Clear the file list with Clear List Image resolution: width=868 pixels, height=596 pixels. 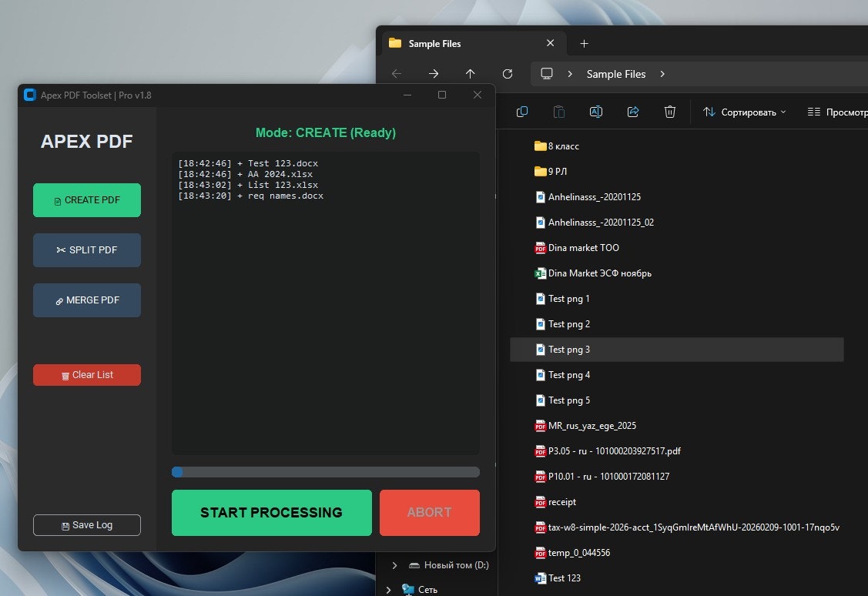pyautogui.click(x=87, y=375)
